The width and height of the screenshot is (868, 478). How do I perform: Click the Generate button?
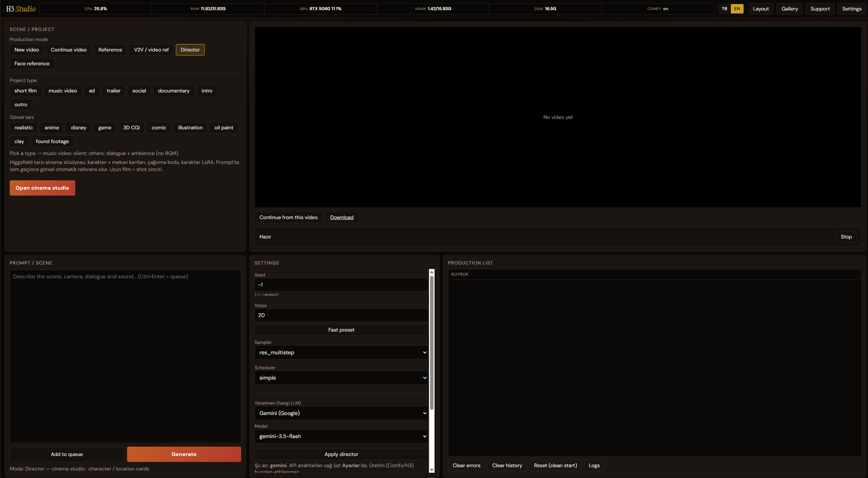[184, 455]
